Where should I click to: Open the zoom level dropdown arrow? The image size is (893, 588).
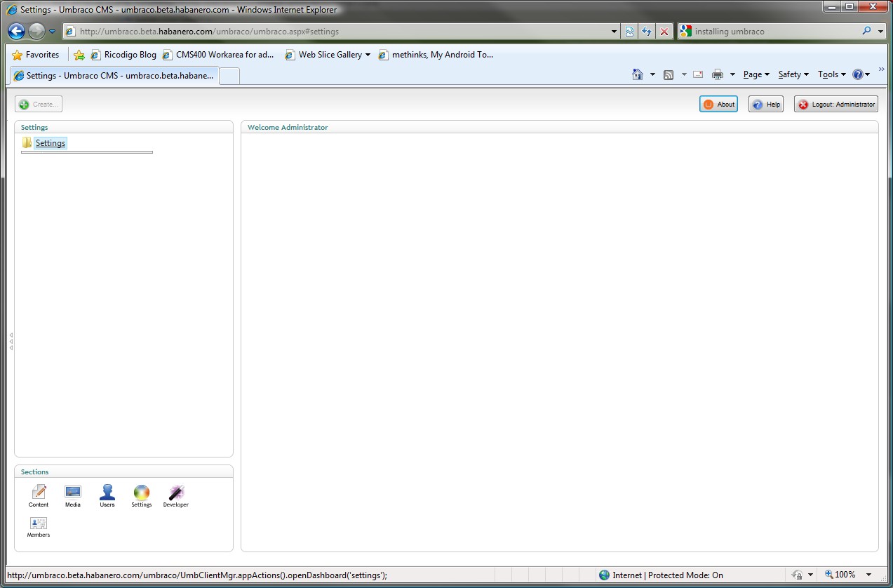[x=869, y=575]
